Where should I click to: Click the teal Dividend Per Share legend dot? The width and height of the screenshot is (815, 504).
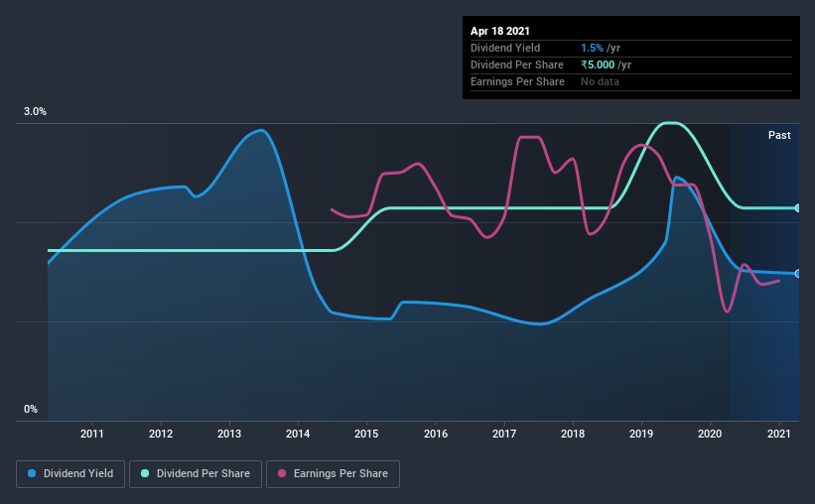coord(145,473)
